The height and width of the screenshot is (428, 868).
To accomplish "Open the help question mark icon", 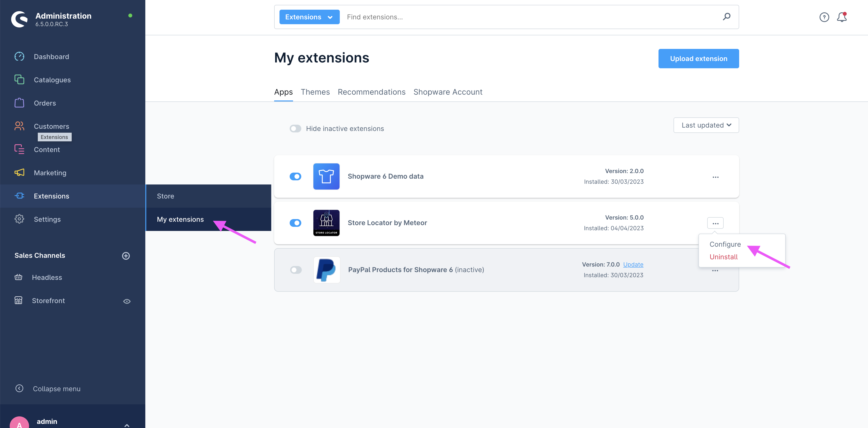I will pos(824,17).
